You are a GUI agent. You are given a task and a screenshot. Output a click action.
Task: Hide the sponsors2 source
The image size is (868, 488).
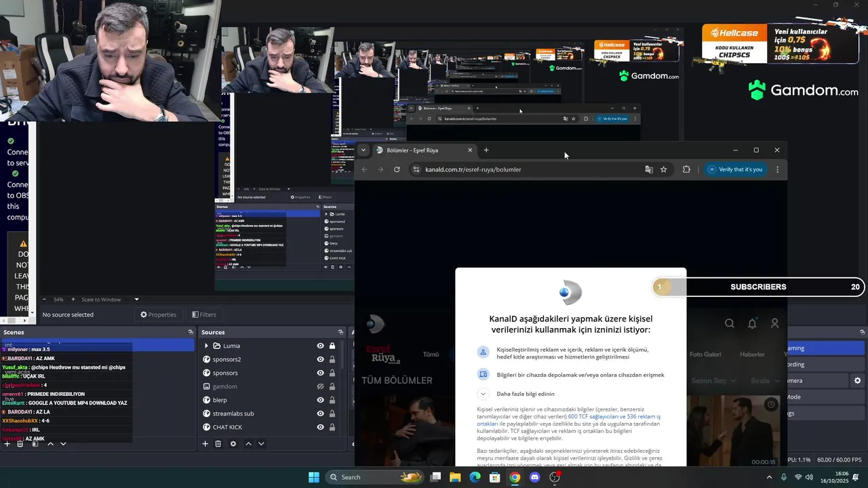[x=320, y=359]
